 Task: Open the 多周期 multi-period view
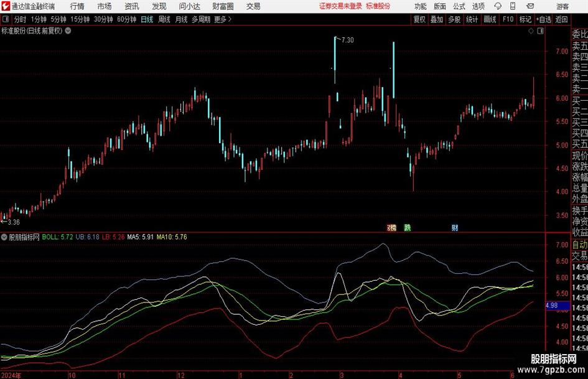point(201,19)
